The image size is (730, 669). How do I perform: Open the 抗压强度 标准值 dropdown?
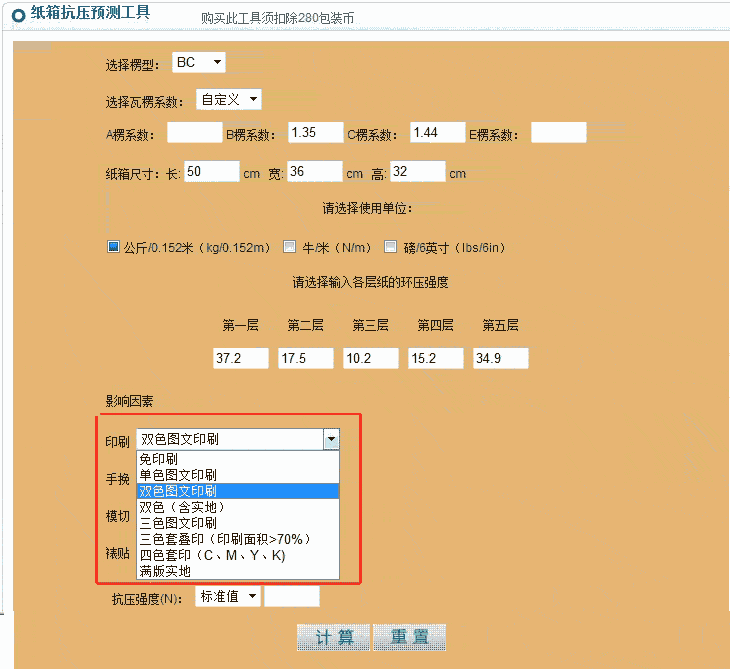[227, 597]
